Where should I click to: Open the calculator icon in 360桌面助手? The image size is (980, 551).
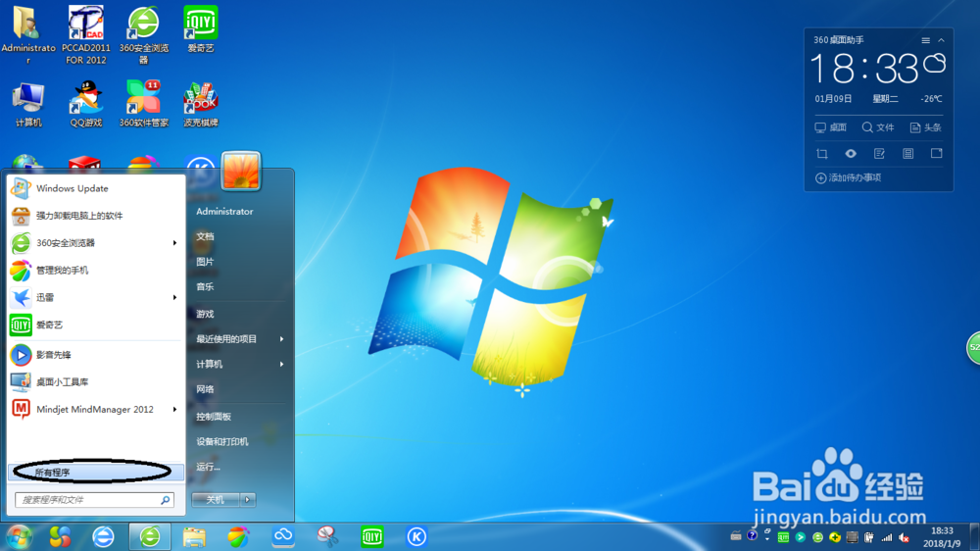pos(908,154)
